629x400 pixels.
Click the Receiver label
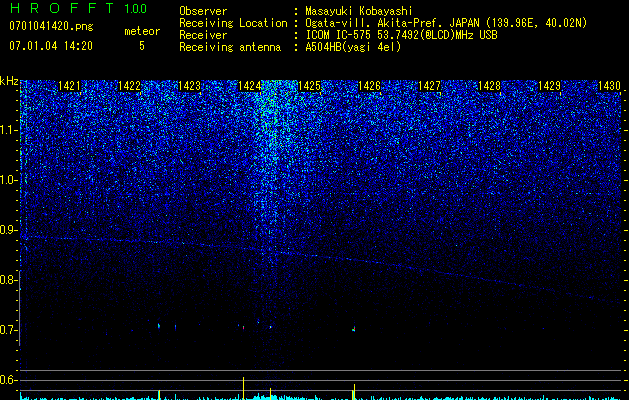tap(203, 35)
